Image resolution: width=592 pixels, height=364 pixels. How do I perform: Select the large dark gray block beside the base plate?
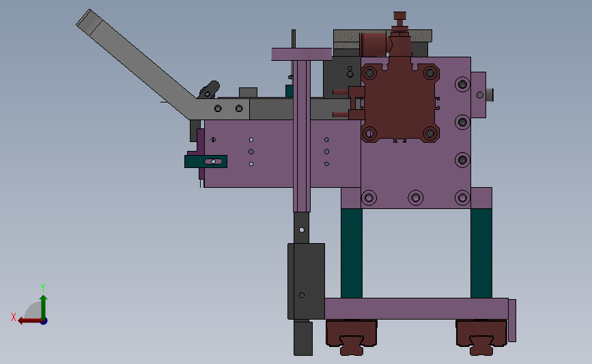click(x=306, y=281)
